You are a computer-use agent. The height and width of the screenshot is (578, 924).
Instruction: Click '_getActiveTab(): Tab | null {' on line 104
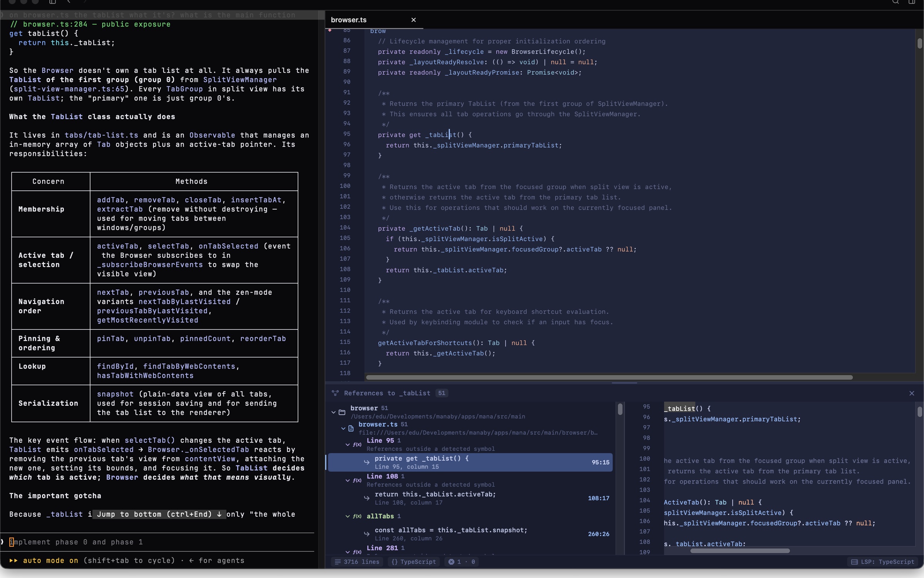(466, 229)
